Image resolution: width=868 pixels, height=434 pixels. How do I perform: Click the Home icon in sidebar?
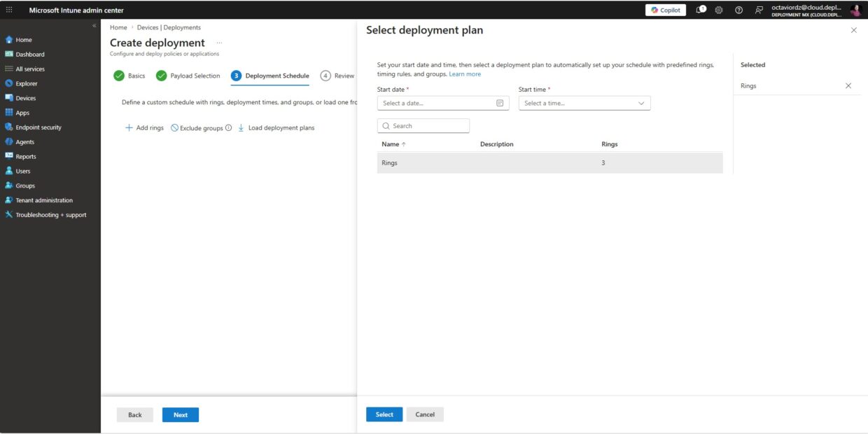[x=9, y=40]
